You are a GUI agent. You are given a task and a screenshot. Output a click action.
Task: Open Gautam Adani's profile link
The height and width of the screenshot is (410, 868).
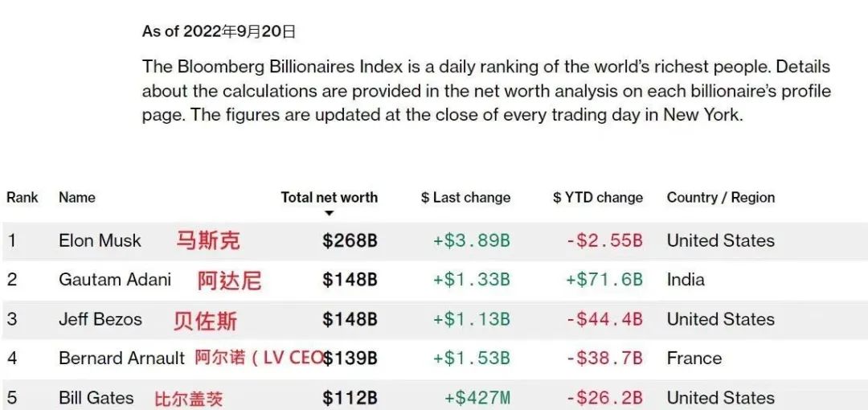coord(115,279)
